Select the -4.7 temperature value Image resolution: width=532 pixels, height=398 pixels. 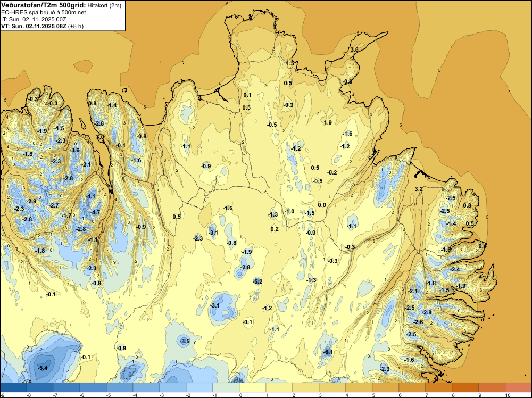(95, 212)
